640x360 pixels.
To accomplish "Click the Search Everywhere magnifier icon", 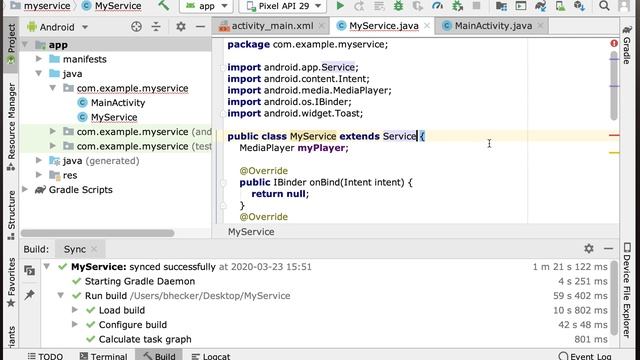I will click(604, 6).
